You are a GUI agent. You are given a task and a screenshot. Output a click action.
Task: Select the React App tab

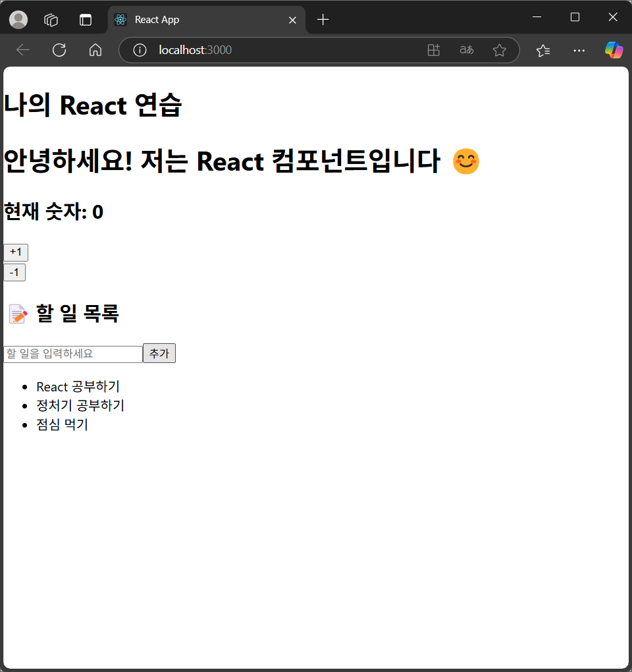[x=207, y=20]
